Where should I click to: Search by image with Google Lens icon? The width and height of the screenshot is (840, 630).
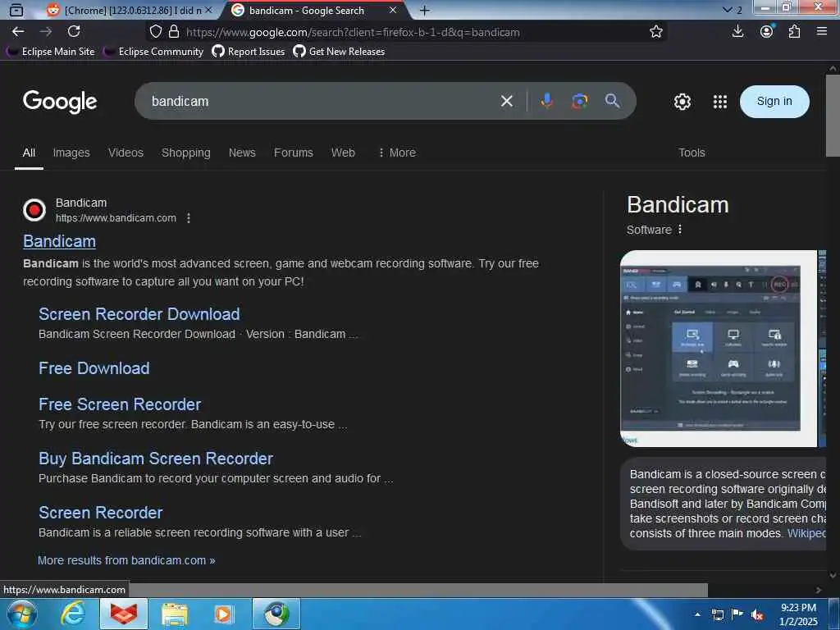click(x=579, y=101)
